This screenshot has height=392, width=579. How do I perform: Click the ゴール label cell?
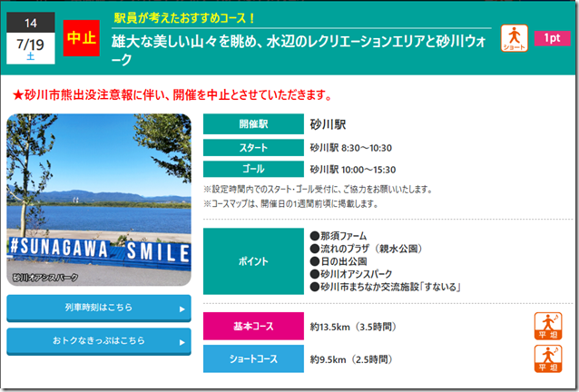tap(253, 169)
